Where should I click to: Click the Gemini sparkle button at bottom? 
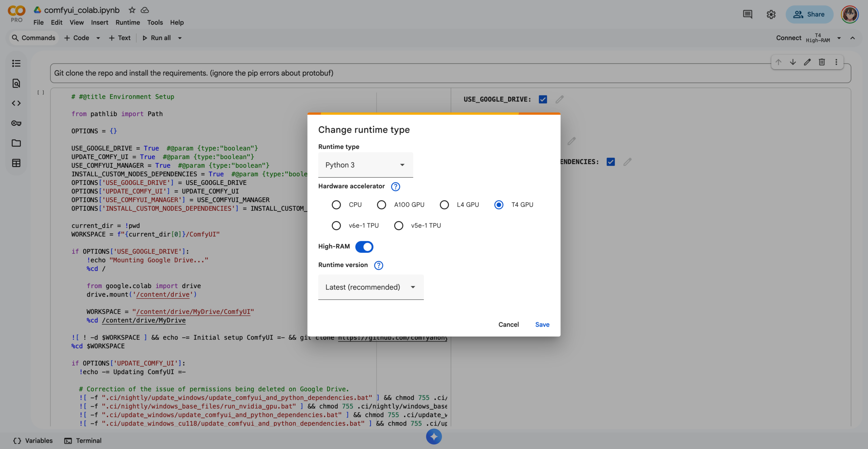point(434,436)
